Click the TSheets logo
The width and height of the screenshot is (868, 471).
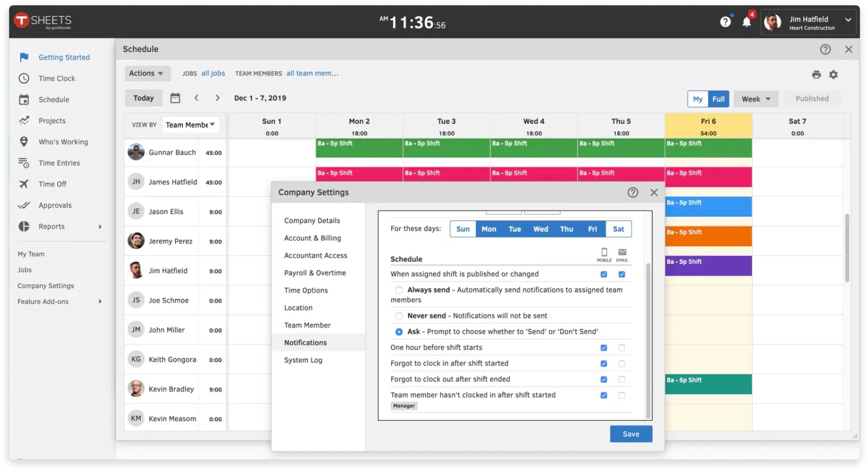click(x=43, y=21)
